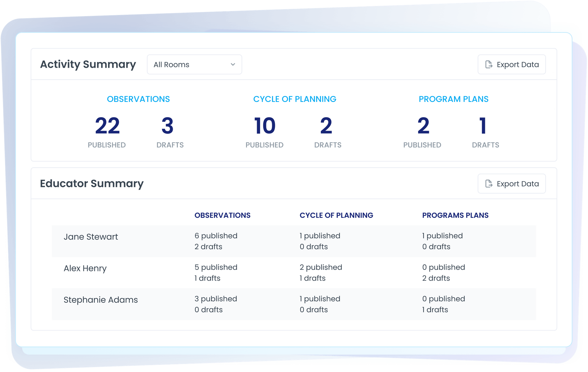Click Alex Henry's 2 drafts program plans
The width and height of the screenshot is (588, 372).
[436, 278]
